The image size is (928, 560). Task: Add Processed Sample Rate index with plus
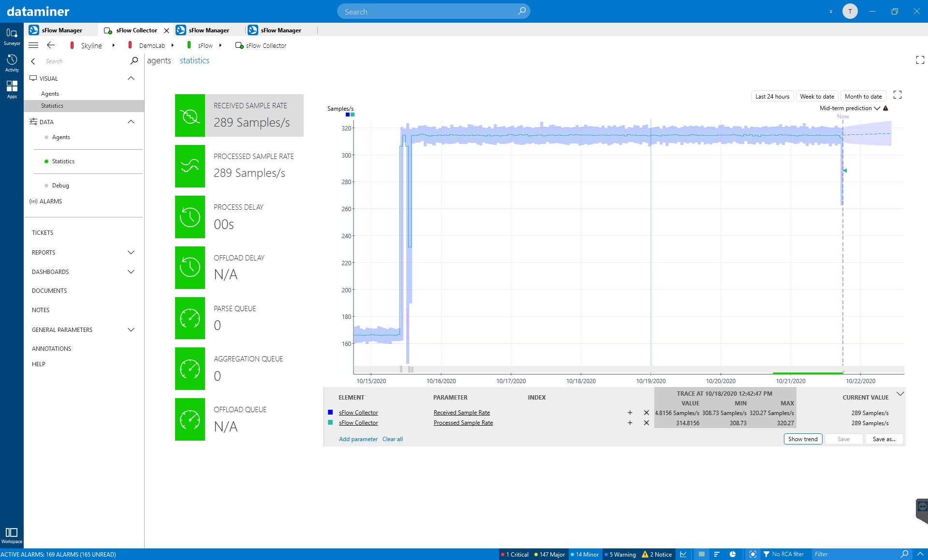[x=630, y=423]
